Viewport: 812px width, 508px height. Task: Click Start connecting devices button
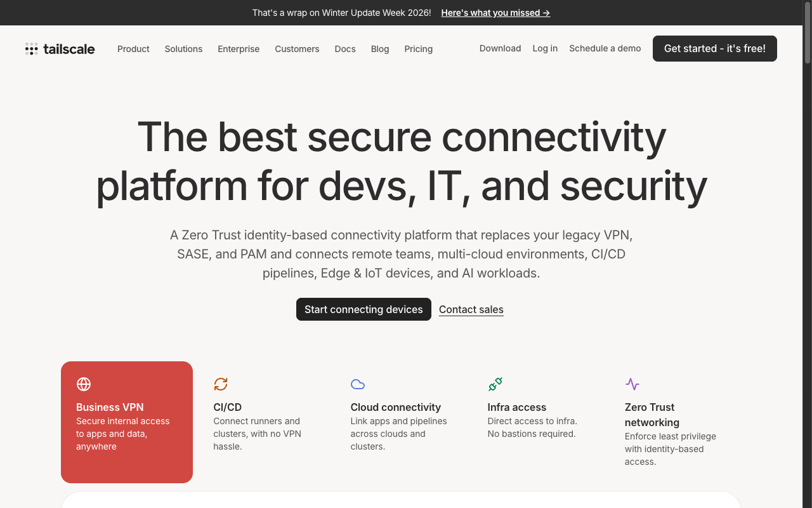click(363, 309)
